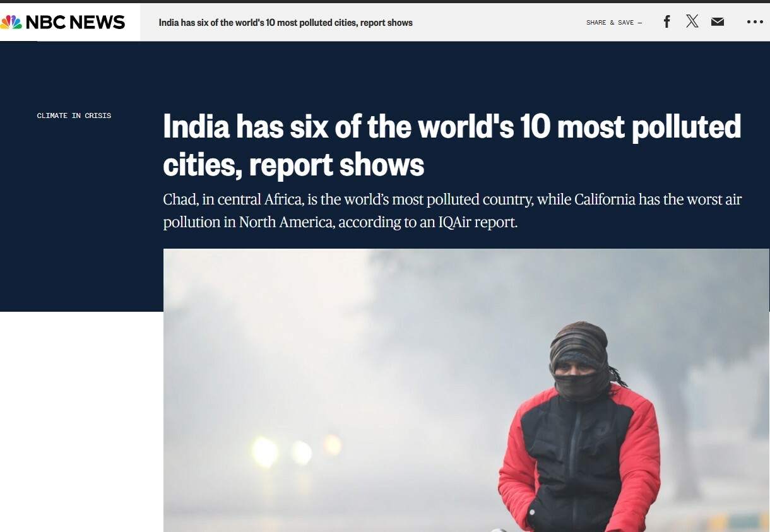
Task: Collapse the Share & Save bar using the dash
Action: point(640,23)
